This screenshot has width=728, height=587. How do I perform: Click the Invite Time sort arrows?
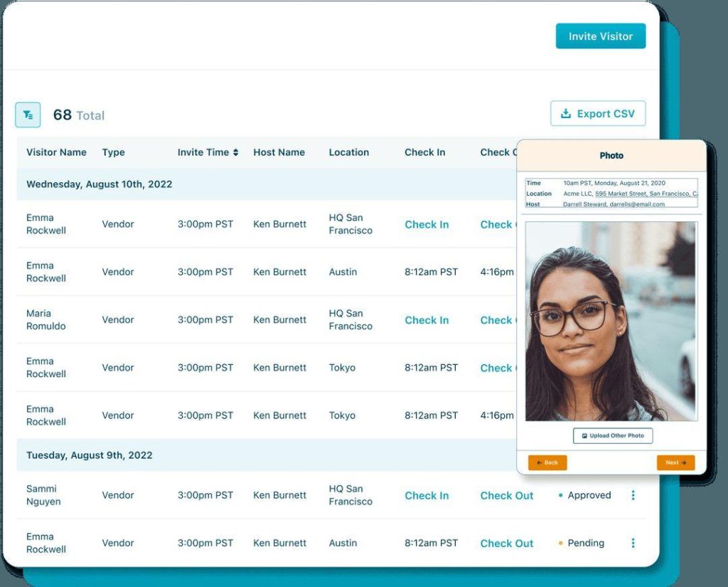pyautogui.click(x=235, y=152)
